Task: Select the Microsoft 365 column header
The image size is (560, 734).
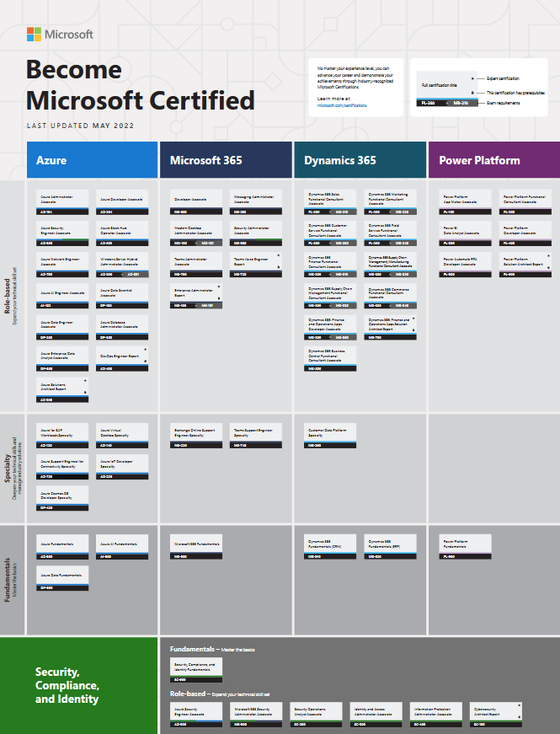Action: click(226, 160)
